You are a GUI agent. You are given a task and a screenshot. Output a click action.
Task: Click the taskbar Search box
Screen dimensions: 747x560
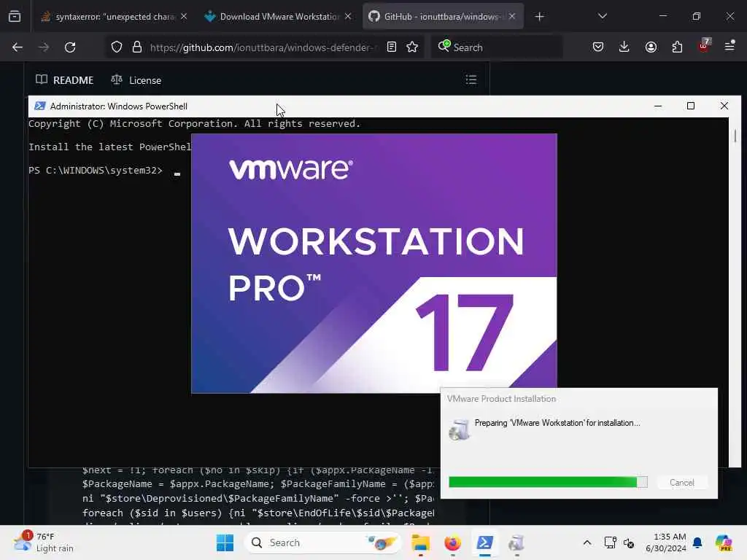coord(322,542)
